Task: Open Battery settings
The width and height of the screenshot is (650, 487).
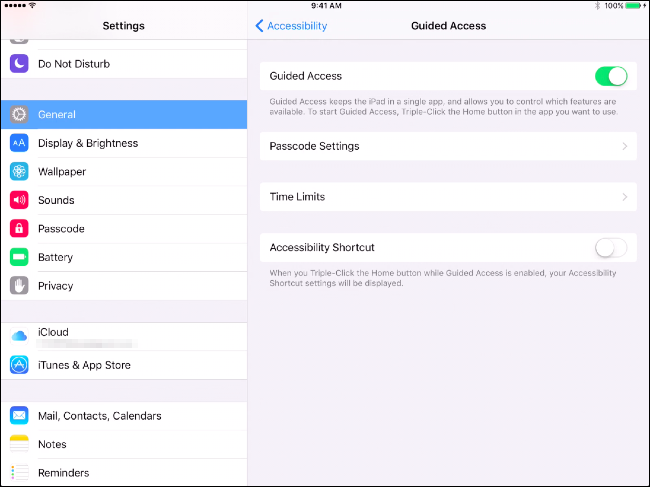Action: [124, 257]
